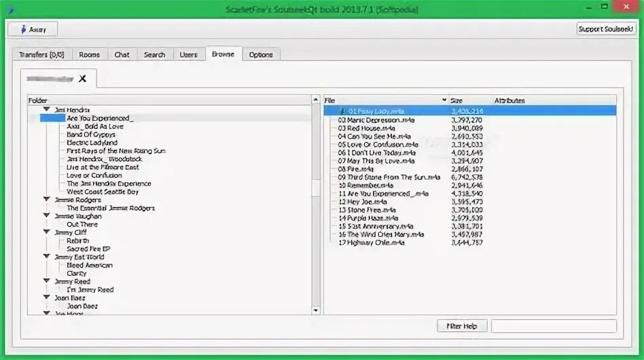Open the Search tab
Screen dimensions: 644x360
(x=154, y=54)
